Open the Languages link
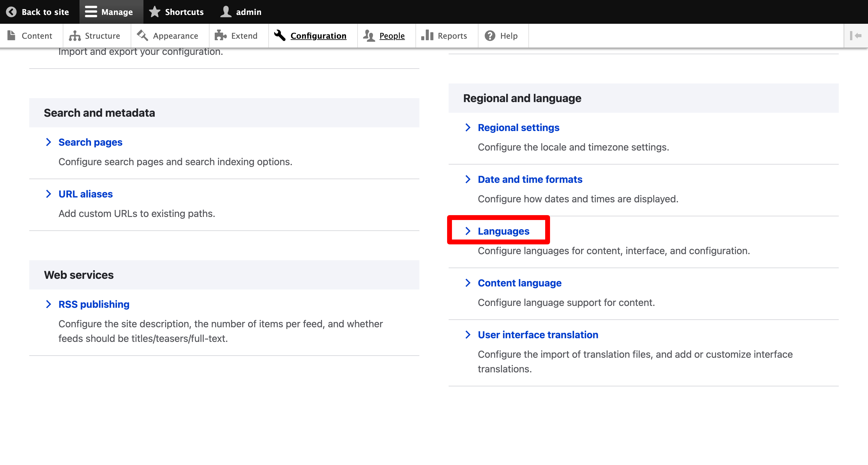This screenshot has height=465, width=868. 503,231
